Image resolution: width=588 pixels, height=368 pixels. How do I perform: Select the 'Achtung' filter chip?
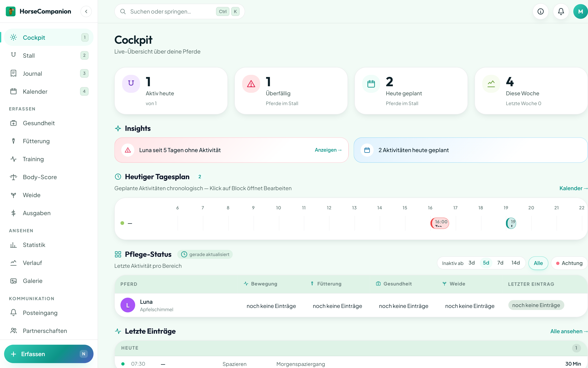click(570, 263)
